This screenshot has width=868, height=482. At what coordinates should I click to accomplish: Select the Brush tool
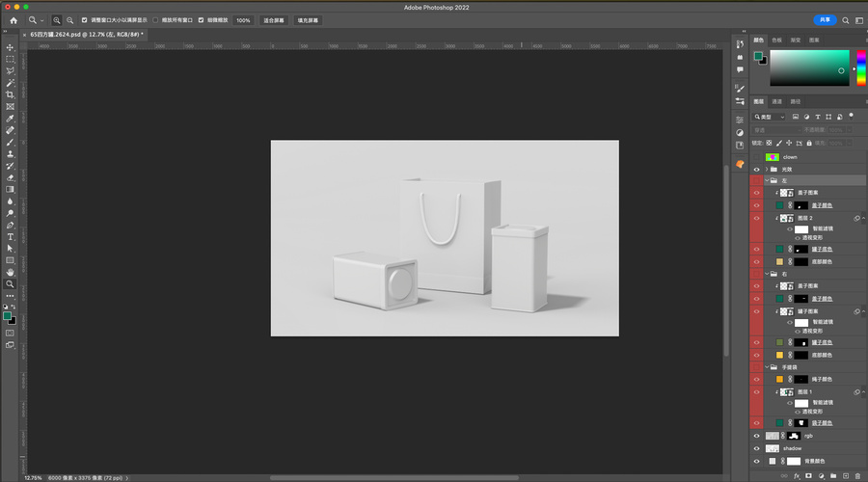pos(10,143)
